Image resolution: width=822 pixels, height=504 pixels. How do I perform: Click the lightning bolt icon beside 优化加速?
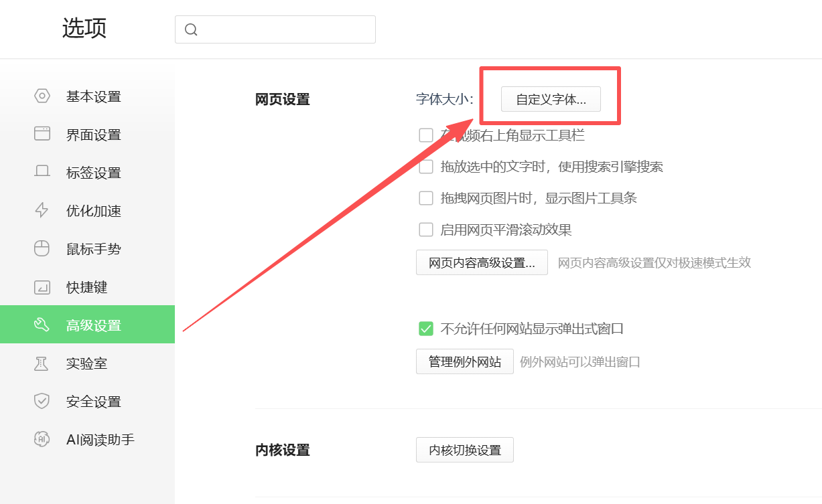[42, 210]
